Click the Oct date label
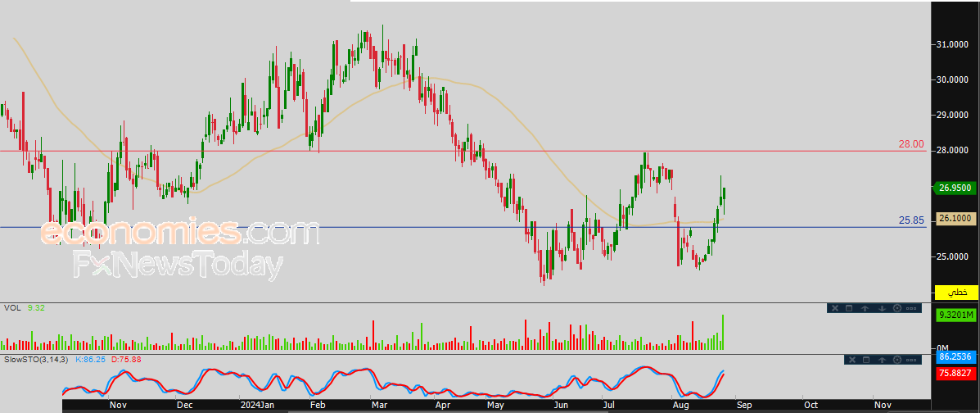The height and width of the screenshot is (413, 980). [811, 405]
